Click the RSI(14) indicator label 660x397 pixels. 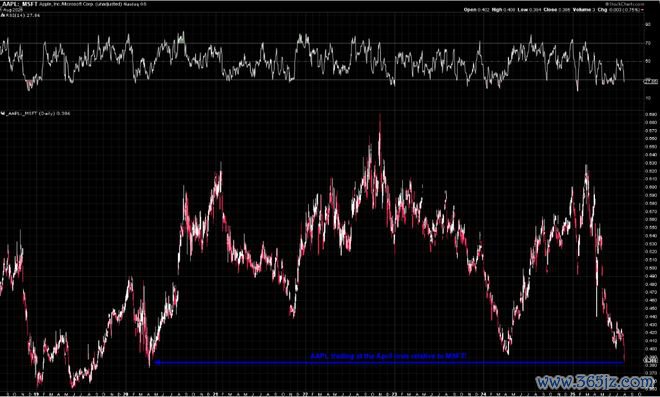point(22,15)
